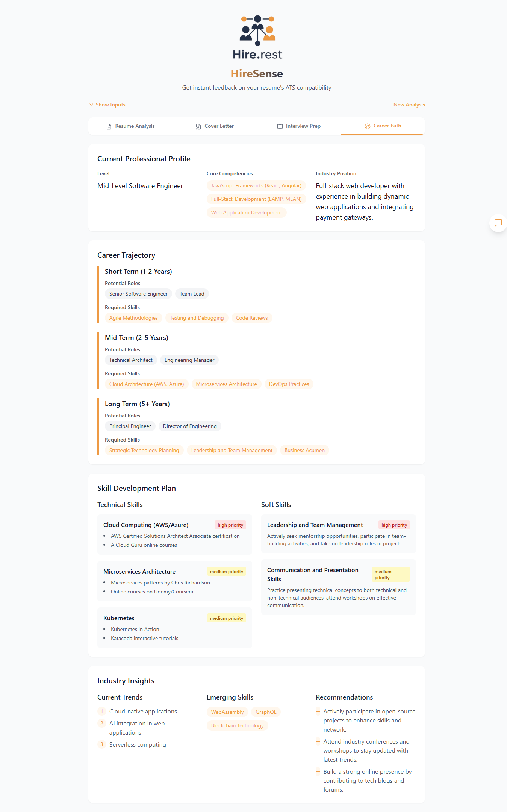Screen dimensions: 507x812
Task: Click the Resume Analysis document icon
Action: point(109,126)
